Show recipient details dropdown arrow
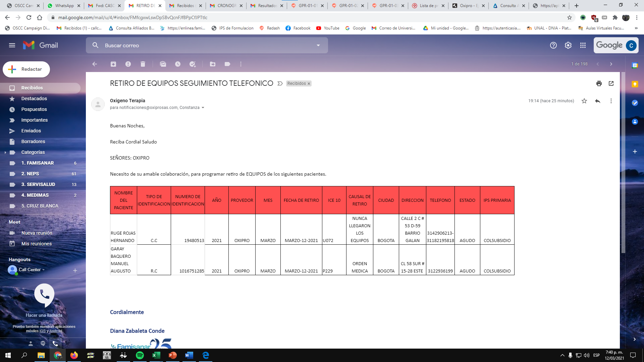The width and height of the screenshot is (644, 362). [203, 108]
